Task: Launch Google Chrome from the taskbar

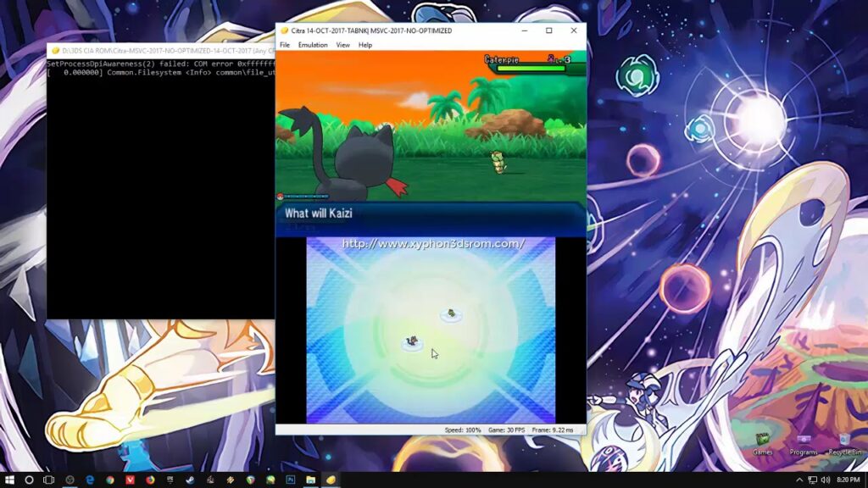Action: [109, 480]
